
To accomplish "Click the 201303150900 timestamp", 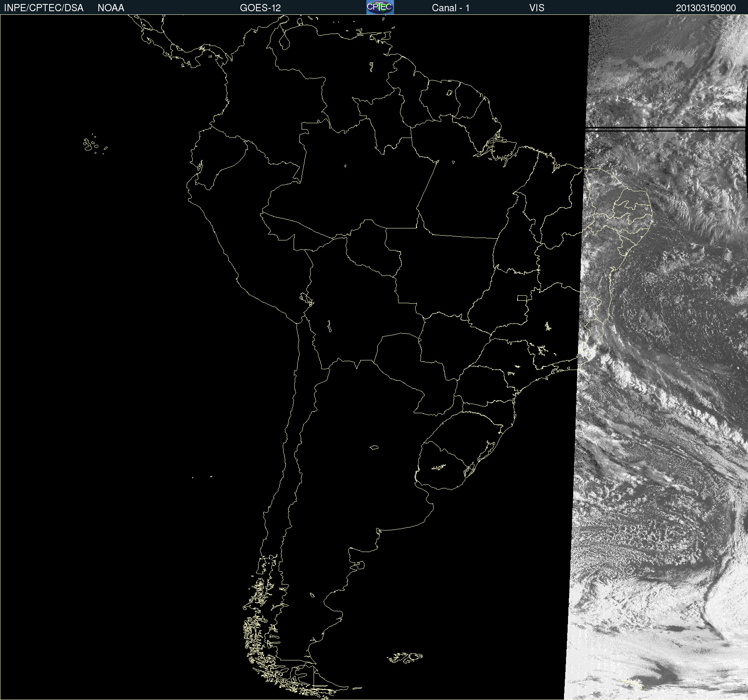I will click(x=706, y=8).
